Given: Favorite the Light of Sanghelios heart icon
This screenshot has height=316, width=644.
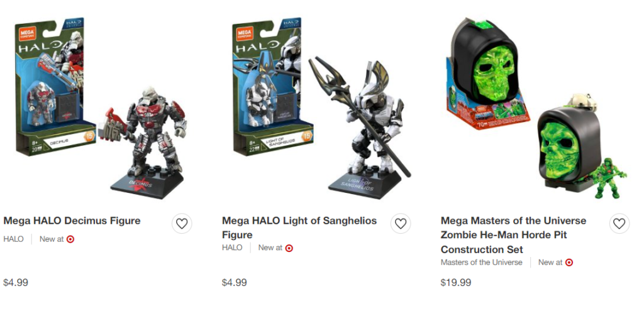Looking at the screenshot, I should [x=401, y=224].
